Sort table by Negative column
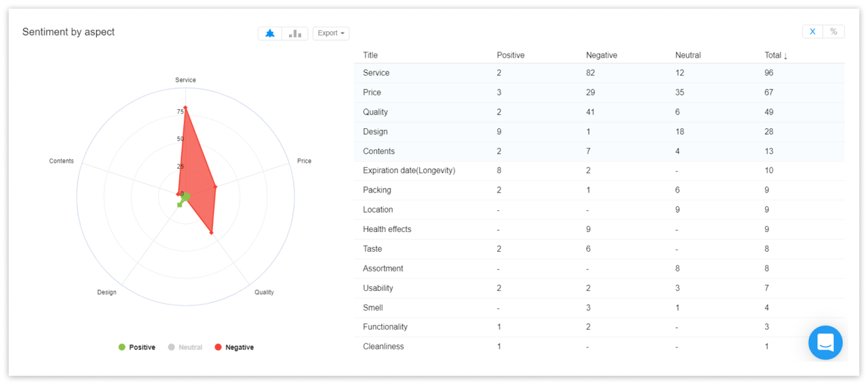Viewport: 868px width, 386px height. coord(601,55)
